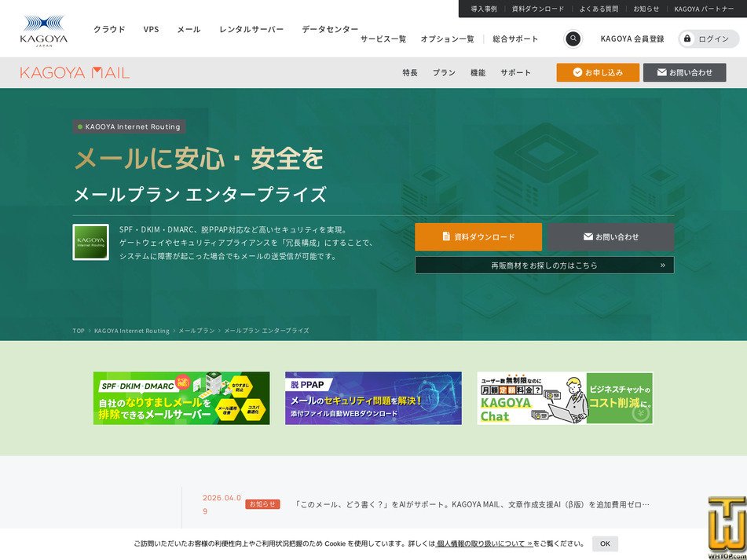747x560 pixels.
Task: Click the orange 資料ダウンロード hero button
Action: click(x=478, y=236)
